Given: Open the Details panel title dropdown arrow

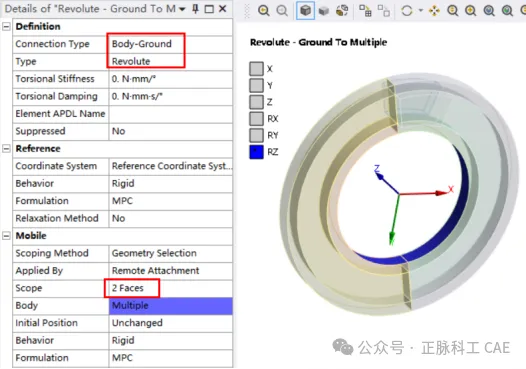Looking at the screenshot, I should click(182, 9).
